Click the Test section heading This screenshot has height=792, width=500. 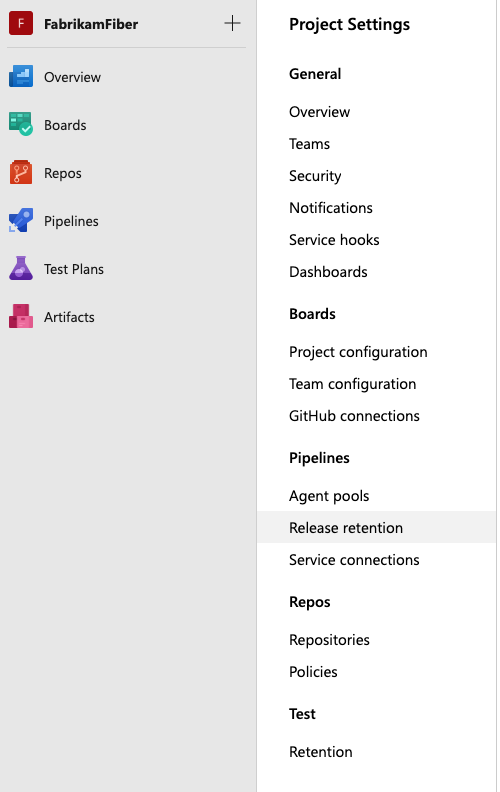click(x=302, y=714)
